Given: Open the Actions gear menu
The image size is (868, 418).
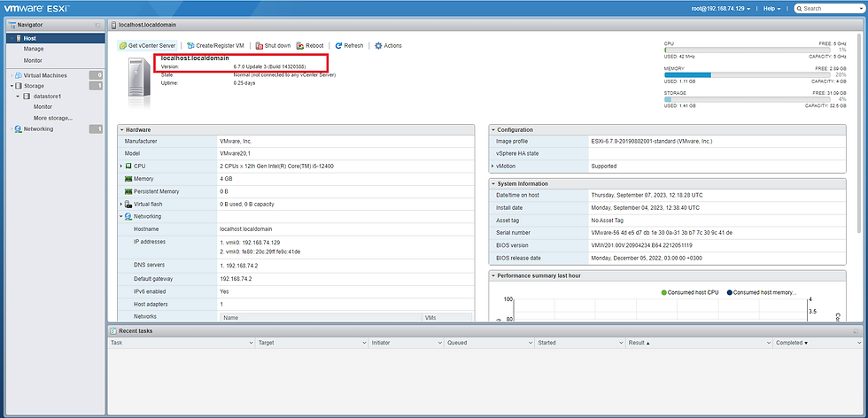Looking at the screenshot, I should (x=389, y=46).
